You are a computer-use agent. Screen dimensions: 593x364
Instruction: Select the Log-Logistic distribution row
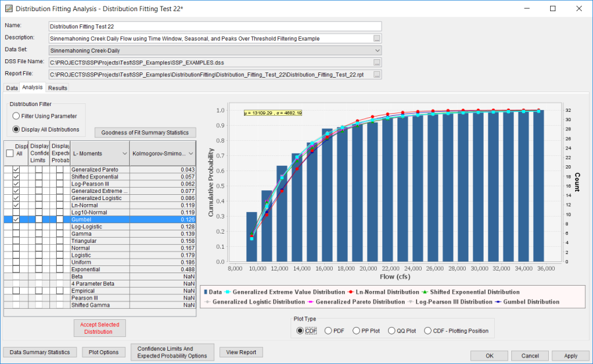(x=100, y=227)
